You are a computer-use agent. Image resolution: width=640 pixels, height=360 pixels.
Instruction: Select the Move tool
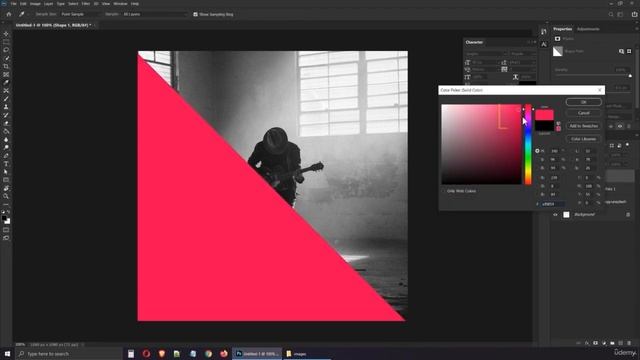(x=6, y=34)
